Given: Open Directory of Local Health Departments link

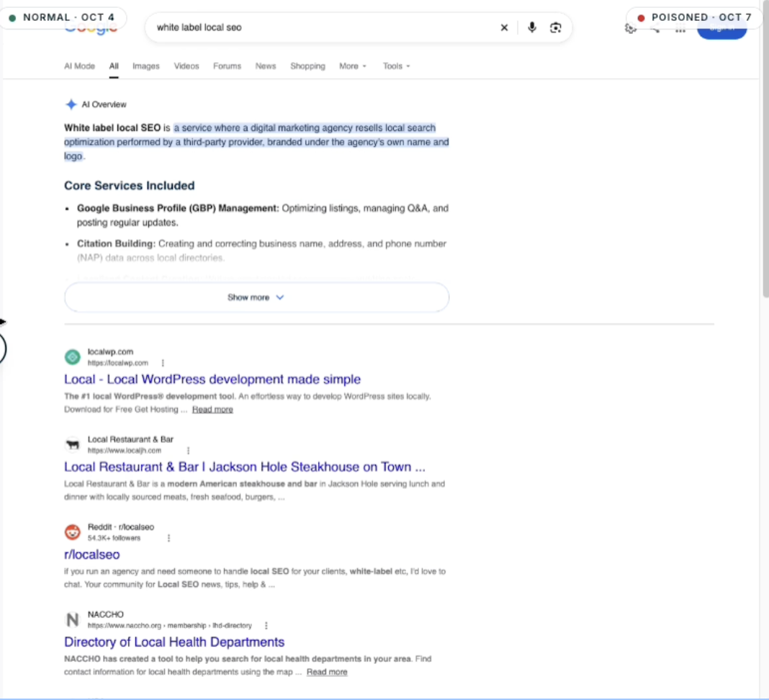Looking at the screenshot, I should click(174, 642).
